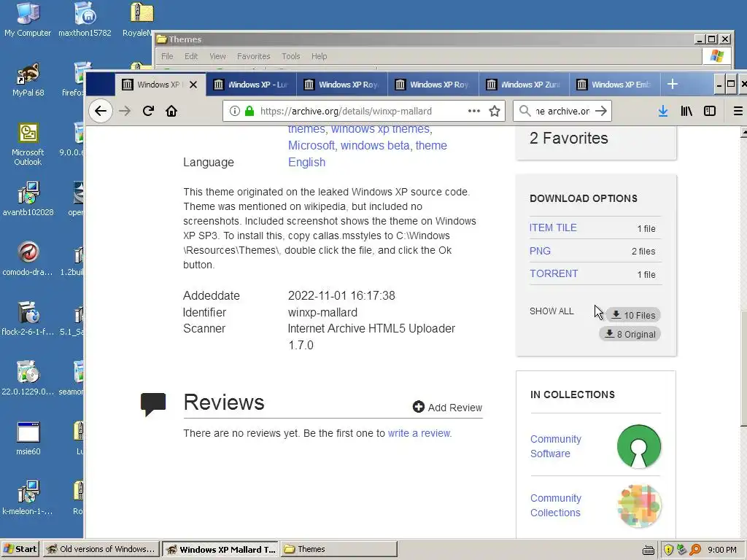Open the Community Collections link
Screen dimensions: 747x560
[x=555, y=505]
